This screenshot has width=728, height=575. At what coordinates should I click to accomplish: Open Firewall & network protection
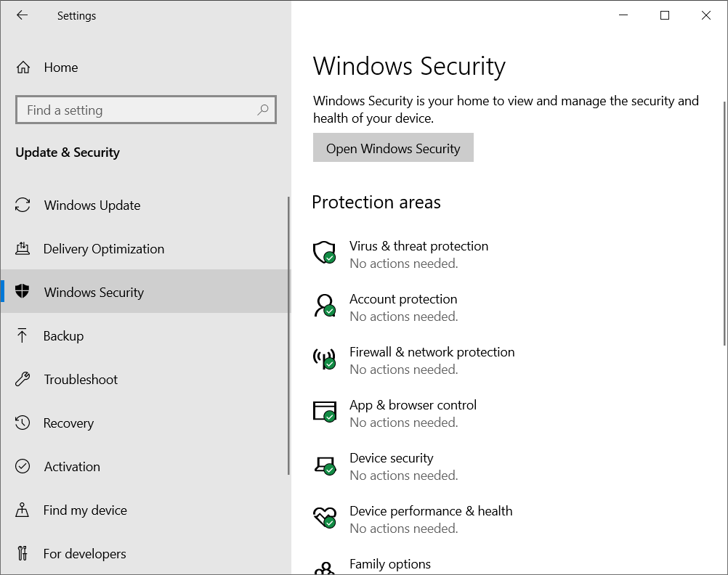[x=432, y=352]
